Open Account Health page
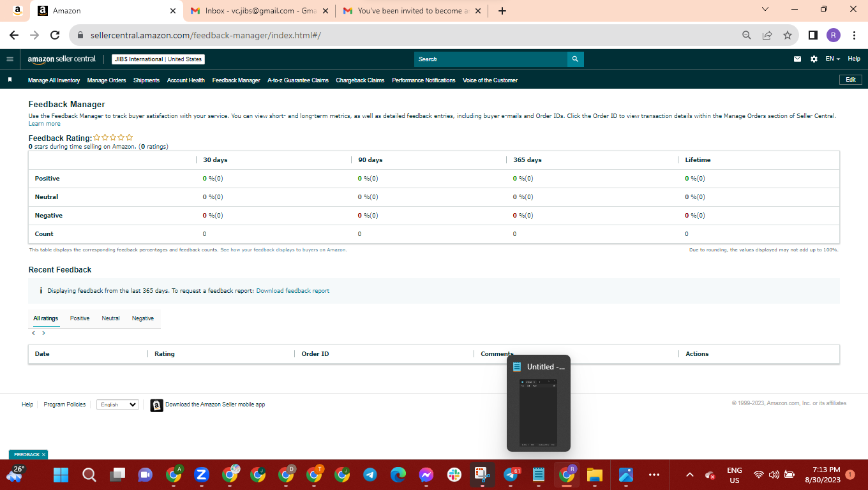Screen dimensions: 868x490 pos(186,80)
